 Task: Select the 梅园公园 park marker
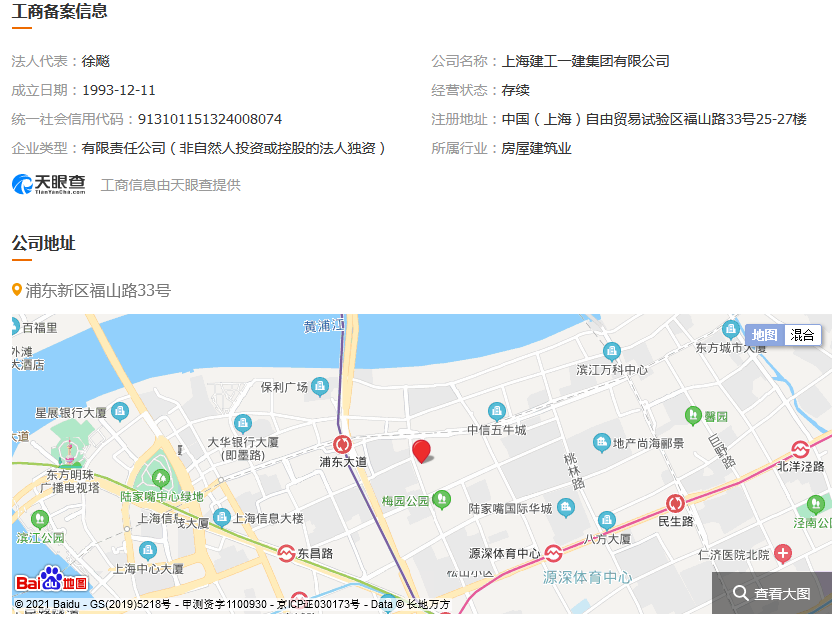tap(441, 500)
